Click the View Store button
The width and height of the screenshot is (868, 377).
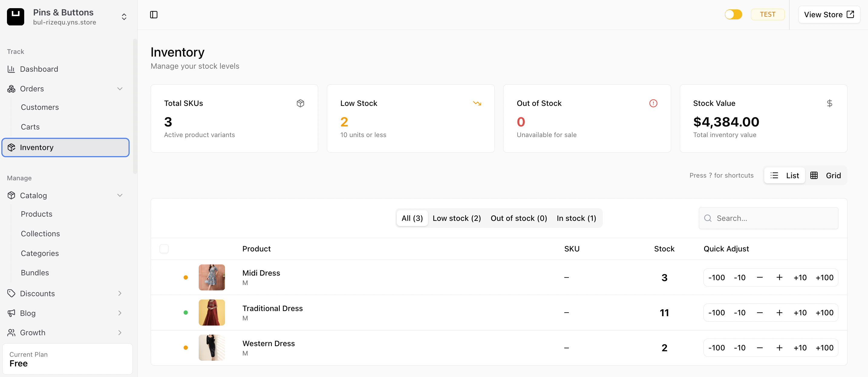tap(829, 15)
